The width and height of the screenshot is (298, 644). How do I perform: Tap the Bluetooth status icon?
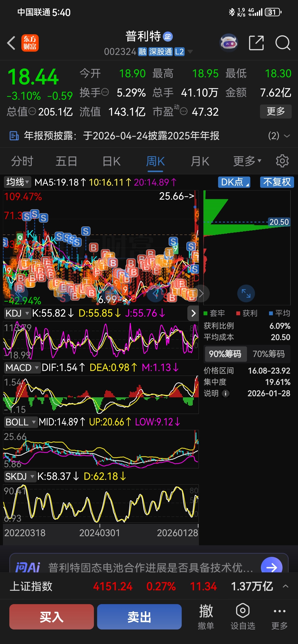point(232,12)
